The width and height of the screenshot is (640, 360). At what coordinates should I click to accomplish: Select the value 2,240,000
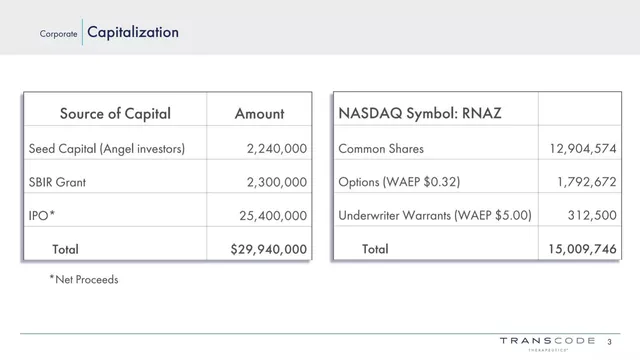[x=277, y=149]
